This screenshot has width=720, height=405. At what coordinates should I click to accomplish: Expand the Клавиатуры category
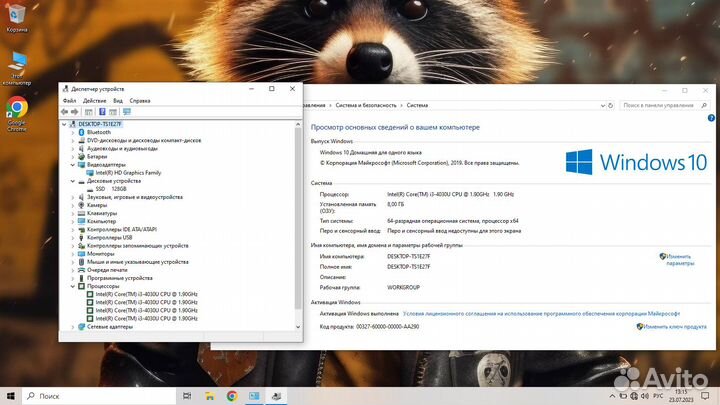point(73,214)
